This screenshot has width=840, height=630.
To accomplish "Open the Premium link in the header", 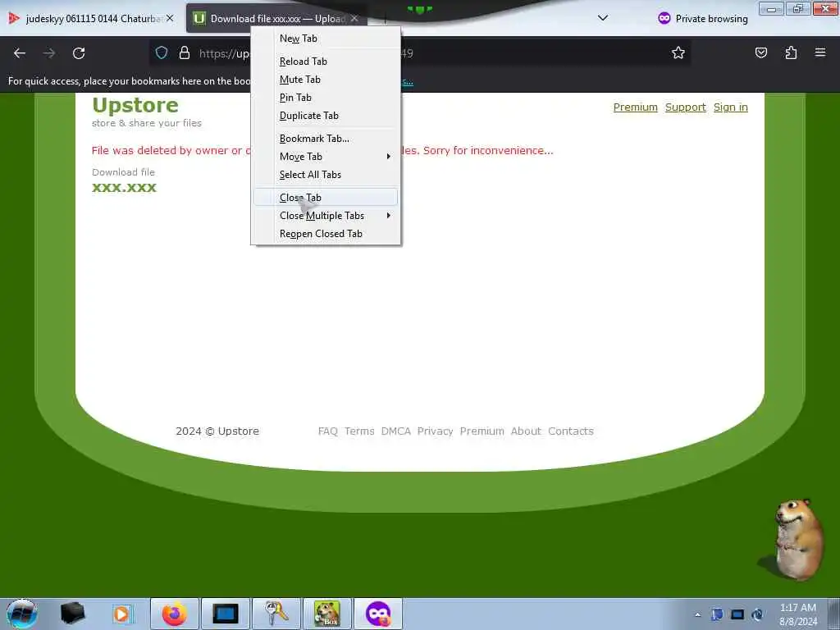I will click(636, 107).
